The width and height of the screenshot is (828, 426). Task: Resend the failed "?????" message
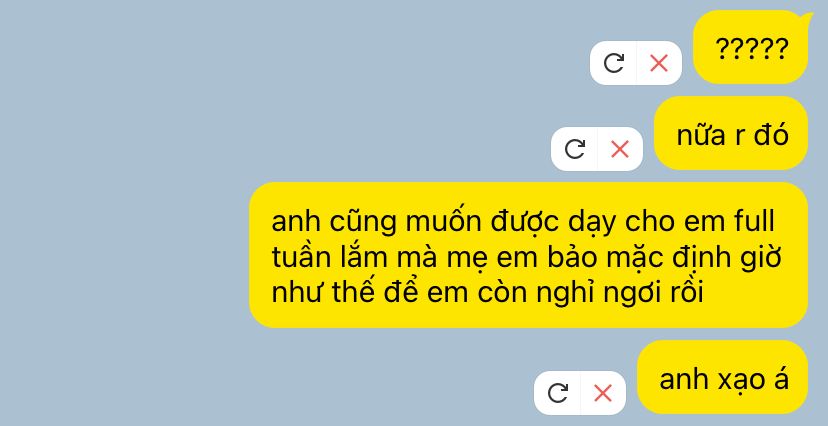click(x=614, y=63)
